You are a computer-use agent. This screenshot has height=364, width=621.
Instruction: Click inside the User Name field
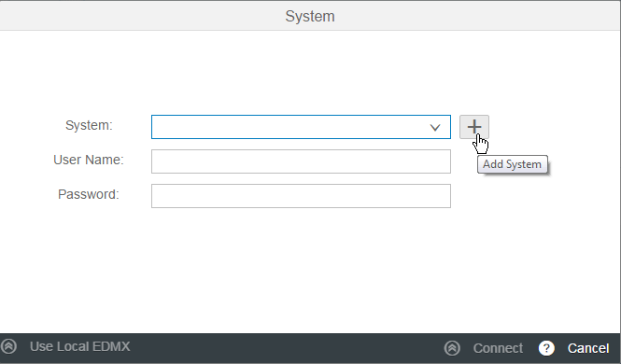(301, 161)
